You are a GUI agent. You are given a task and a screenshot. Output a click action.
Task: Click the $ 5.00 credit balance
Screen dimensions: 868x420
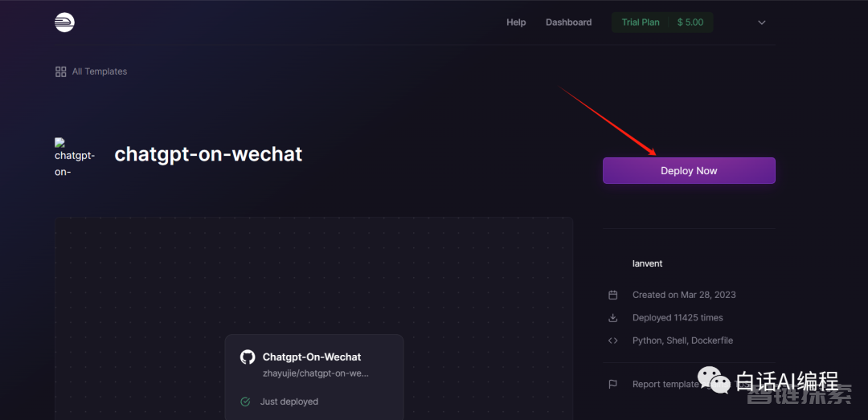(x=690, y=22)
